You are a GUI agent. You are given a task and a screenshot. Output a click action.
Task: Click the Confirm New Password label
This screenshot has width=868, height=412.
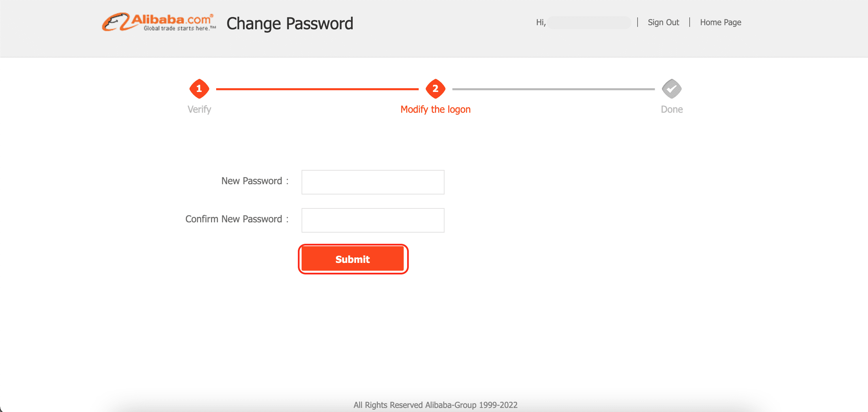(x=234, y=219)
